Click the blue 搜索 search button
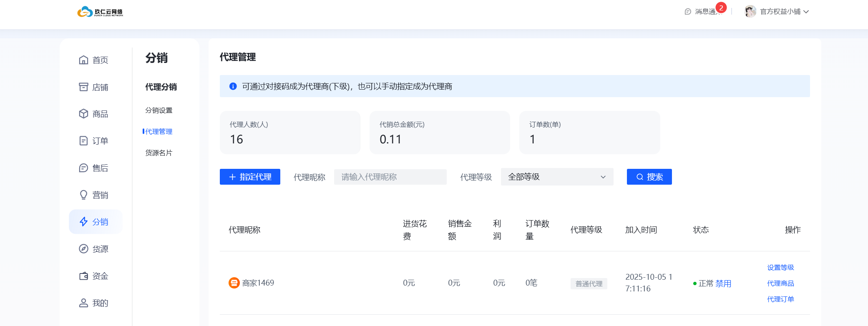 (x=649, y=177)
